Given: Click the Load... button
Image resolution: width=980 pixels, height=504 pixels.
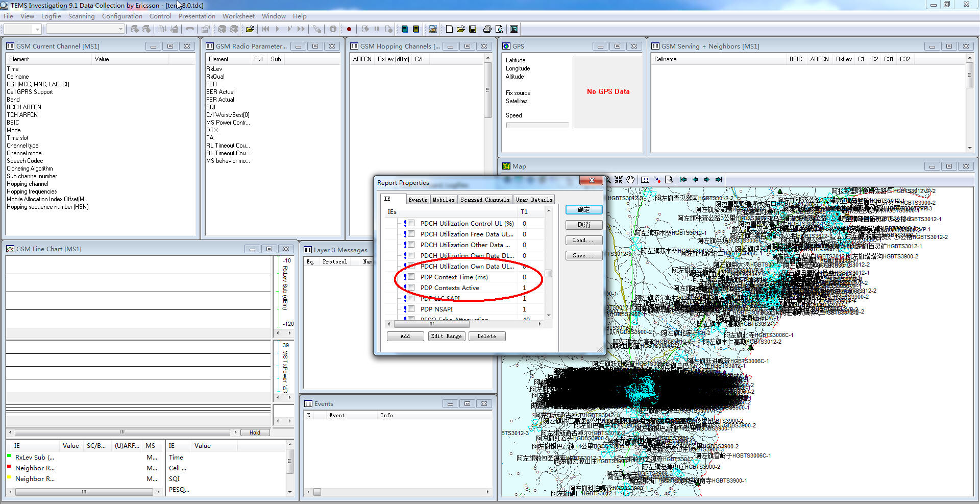Looking at the screenshot, I should click(x=584, y=240).
